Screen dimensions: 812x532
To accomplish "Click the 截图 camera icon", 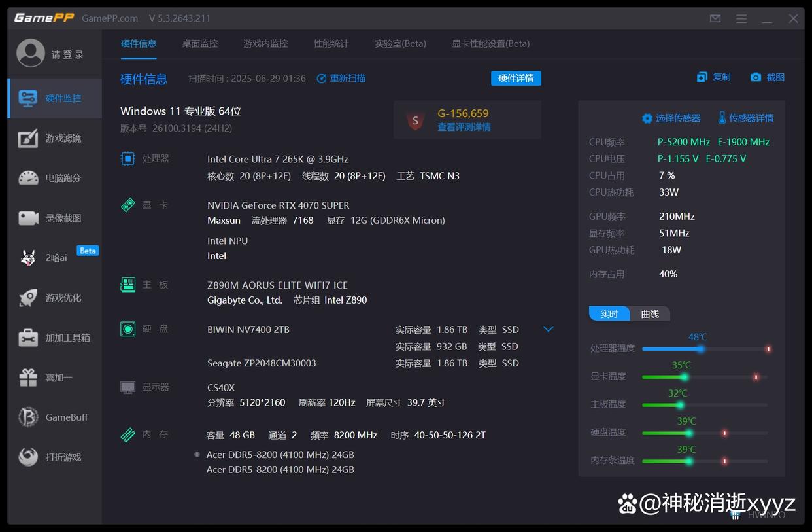I will (x=756, y=77).
